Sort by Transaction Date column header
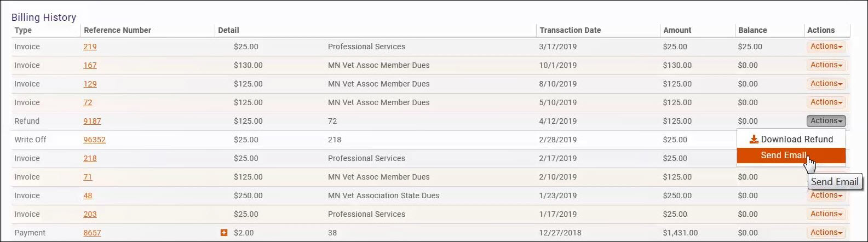 [570, 30]
